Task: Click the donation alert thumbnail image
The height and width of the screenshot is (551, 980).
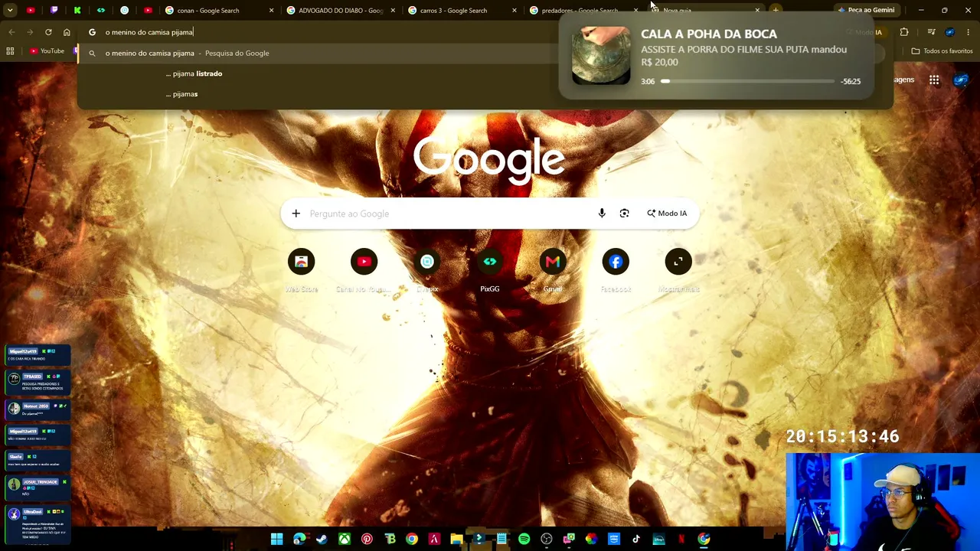Action: 601,55
